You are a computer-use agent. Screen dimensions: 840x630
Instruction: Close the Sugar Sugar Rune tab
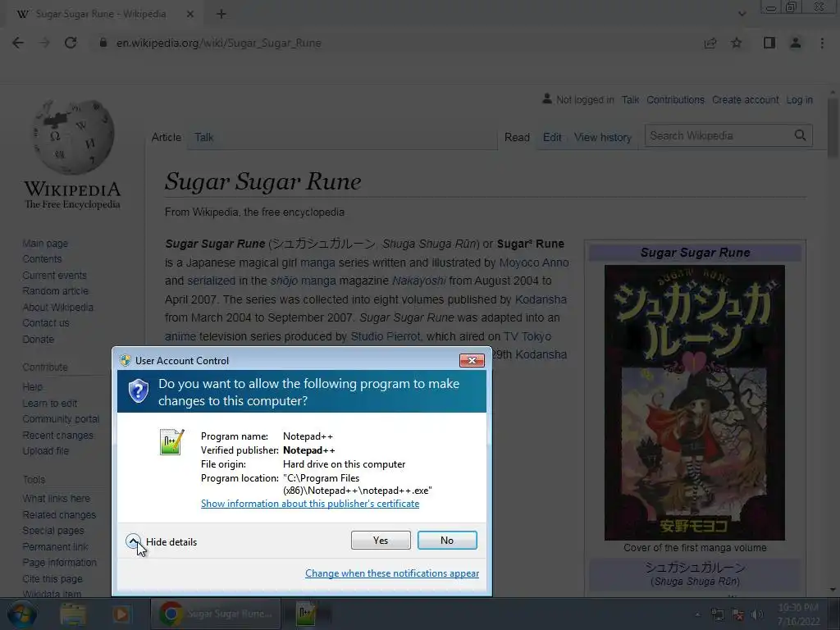190,14
